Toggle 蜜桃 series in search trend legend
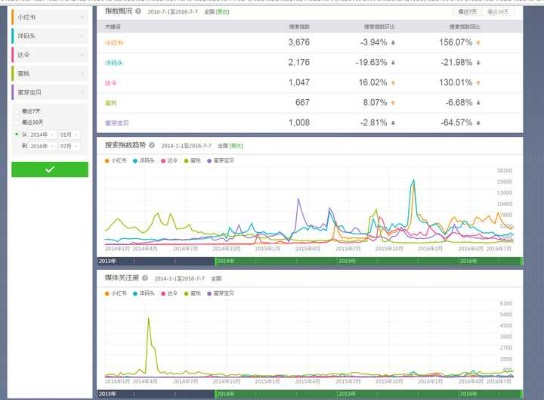544x400 pixels. 193,161
